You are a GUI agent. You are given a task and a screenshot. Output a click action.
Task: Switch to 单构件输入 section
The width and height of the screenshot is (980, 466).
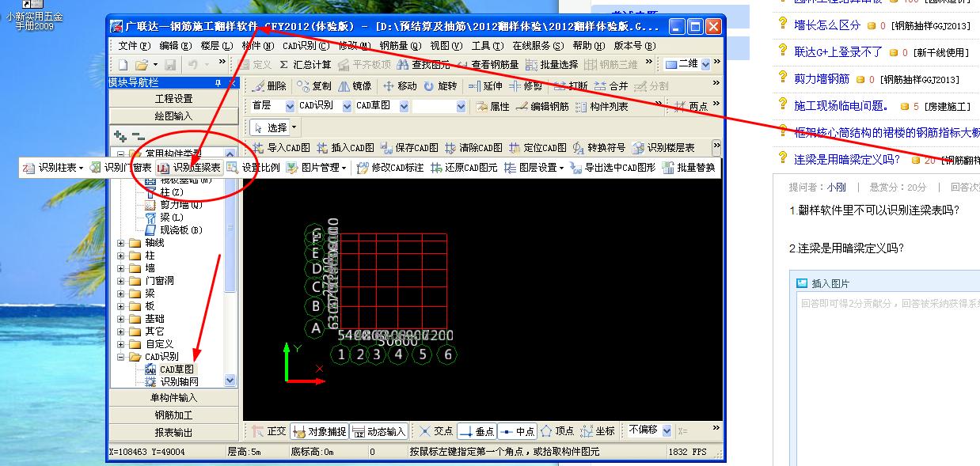click(173, 397)
